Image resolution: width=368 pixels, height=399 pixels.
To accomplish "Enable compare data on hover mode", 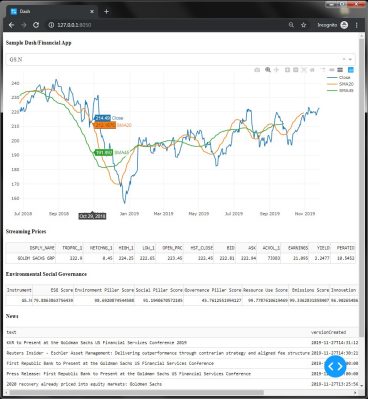I will click(340, 70).
